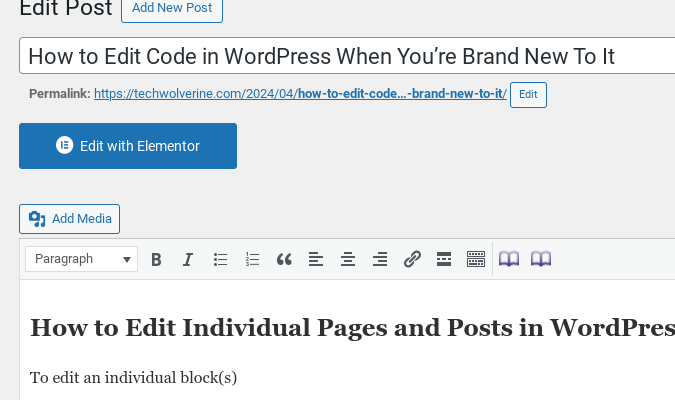
Task: Toggle bold formatting in editor toolbar
Action: click(x=156, y=259)
